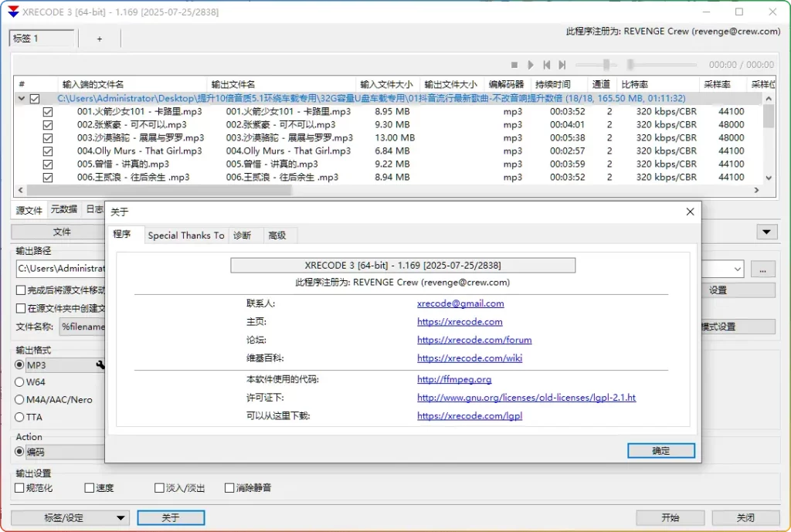The image size is (791, 532).
Task: Collapse the folder group row arrow
Action: tap(21, 98)
